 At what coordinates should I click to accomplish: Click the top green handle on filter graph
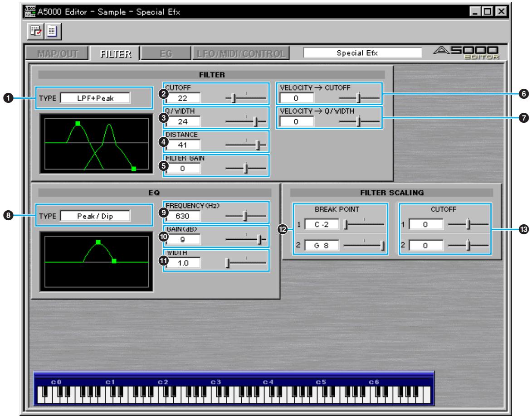click(x=78, y=123)
